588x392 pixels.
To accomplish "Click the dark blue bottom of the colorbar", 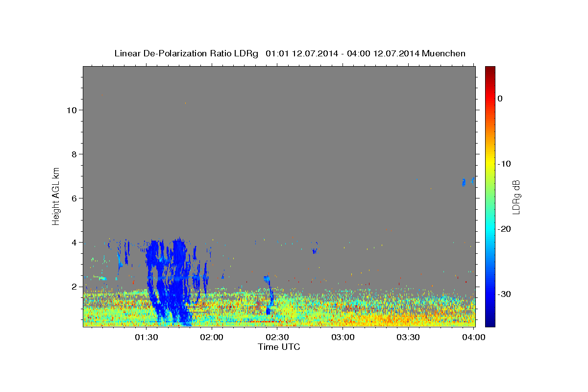I will pyautogui.click(x=490, y=321).
